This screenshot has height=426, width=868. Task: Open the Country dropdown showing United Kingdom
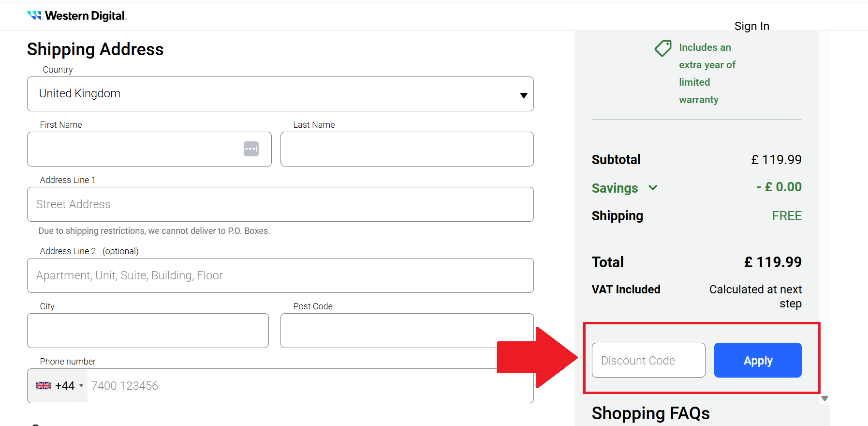click(280, 94)
